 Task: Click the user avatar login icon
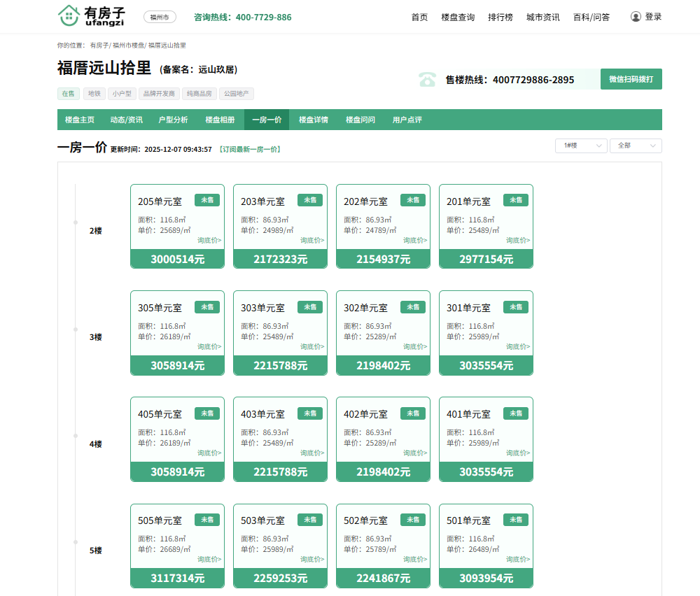click(x=636, y=17)
